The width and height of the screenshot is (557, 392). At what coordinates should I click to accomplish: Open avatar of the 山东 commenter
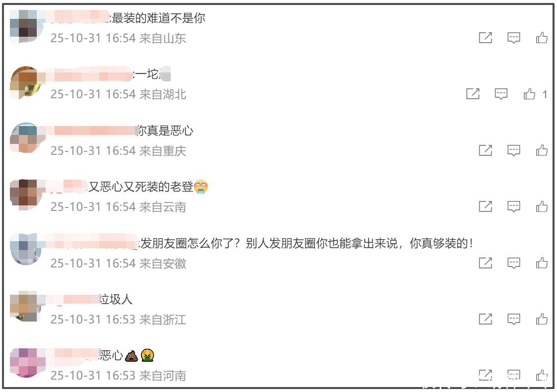(x=26, y=27)
